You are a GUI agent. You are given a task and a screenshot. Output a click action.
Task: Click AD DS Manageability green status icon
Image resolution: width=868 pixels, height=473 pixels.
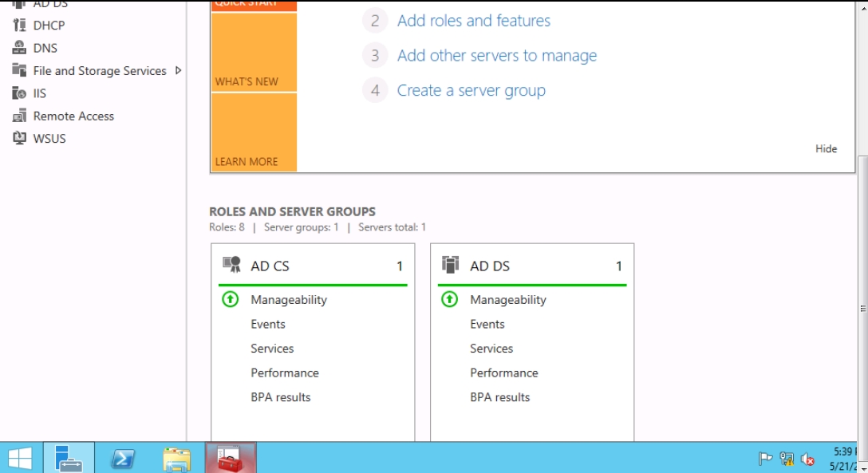(x=449, y=299)
